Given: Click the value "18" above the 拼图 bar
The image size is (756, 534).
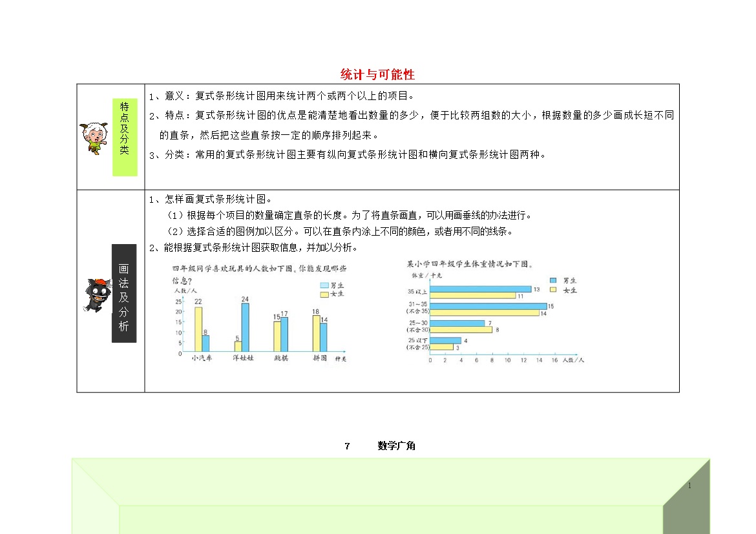Looking at the screenshot, I should click(x=315, y=312).
